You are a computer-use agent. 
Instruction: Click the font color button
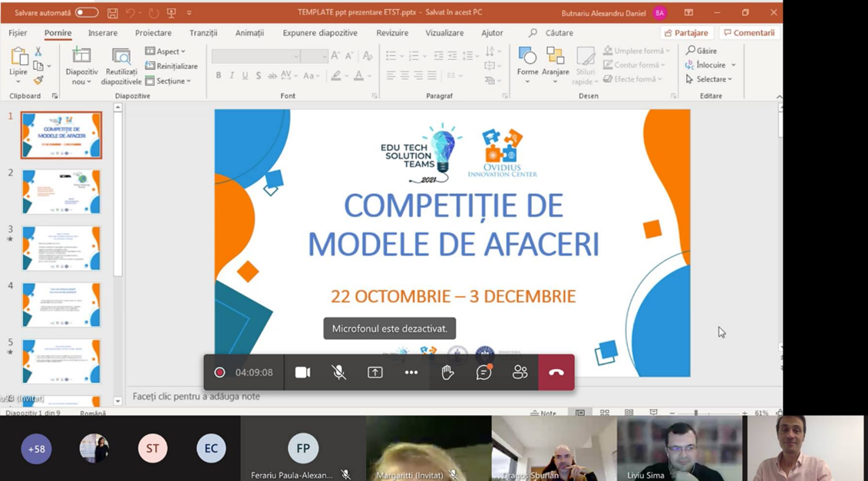(359, 76)
